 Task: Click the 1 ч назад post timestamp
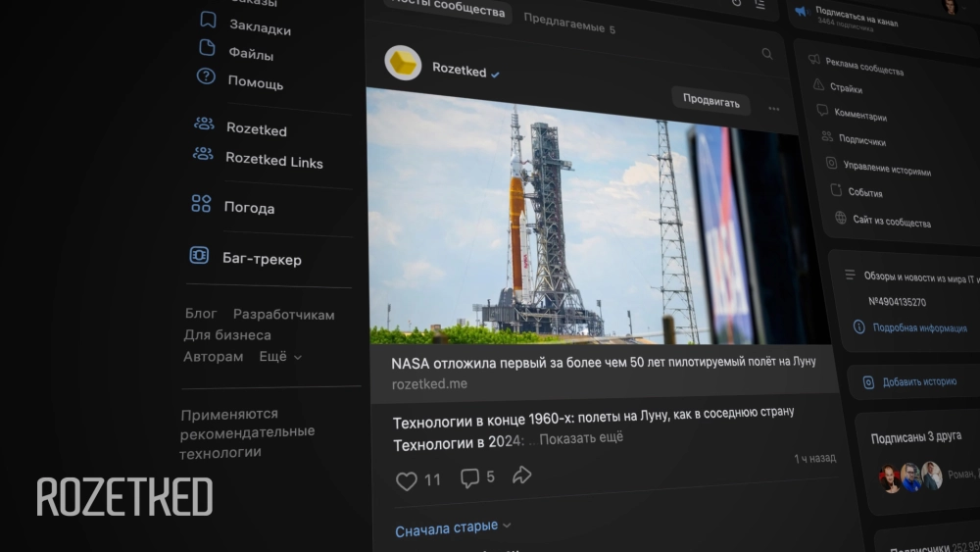pos(814,458)
